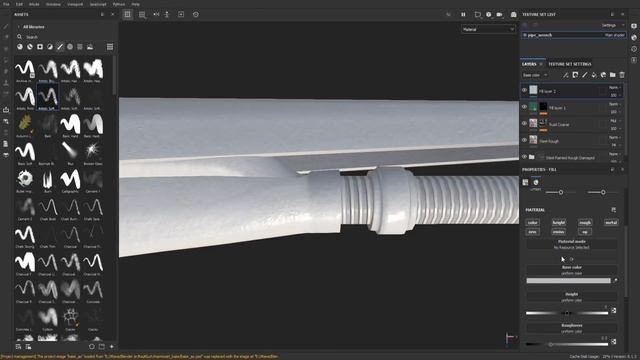This screenshot has width=640, height=360.
Task: Add a fill layer using the bucket icon
Action: pos(594,75)
